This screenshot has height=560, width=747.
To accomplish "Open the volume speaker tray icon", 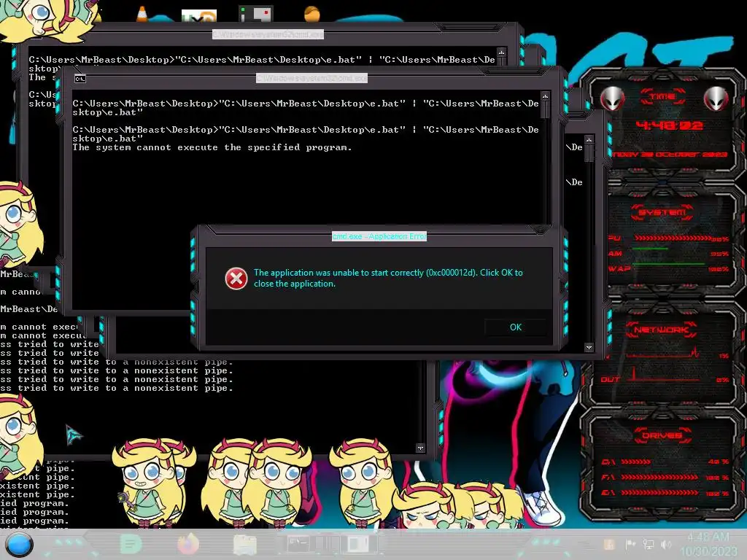I will point(666,544).
